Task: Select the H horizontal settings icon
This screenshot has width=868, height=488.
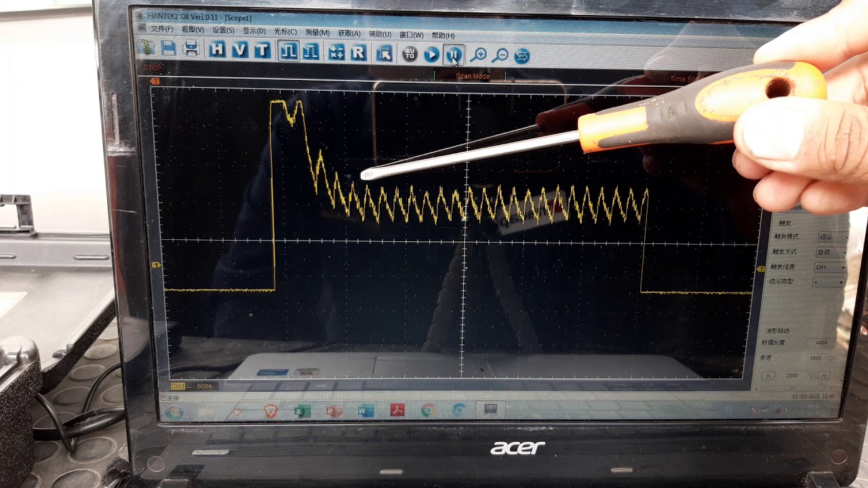Action: coord(217,49)
